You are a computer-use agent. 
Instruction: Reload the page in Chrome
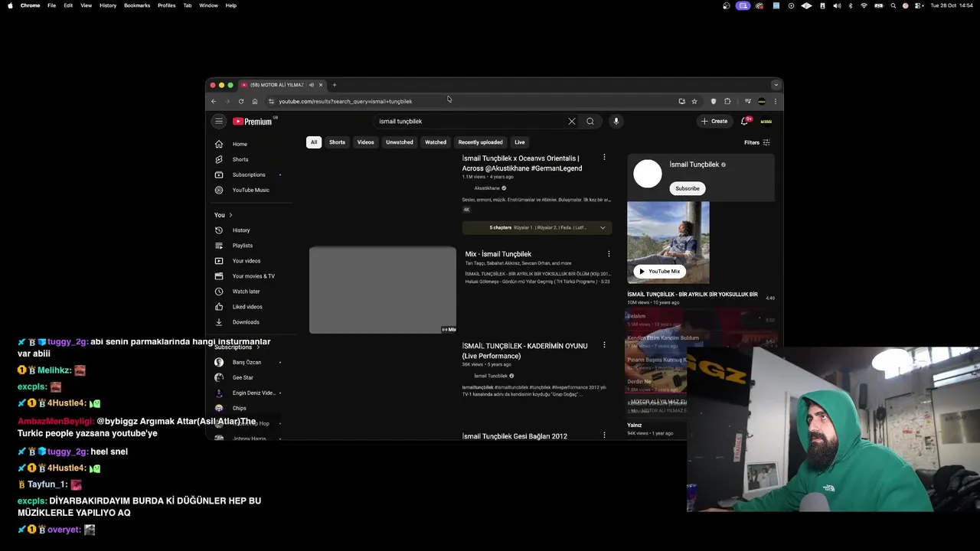pos(241,101)
